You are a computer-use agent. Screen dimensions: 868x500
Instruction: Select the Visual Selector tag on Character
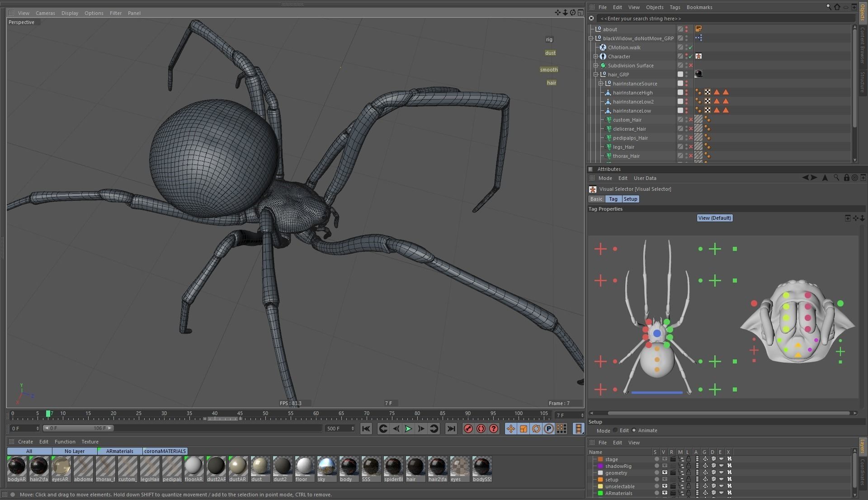(698, 56)
